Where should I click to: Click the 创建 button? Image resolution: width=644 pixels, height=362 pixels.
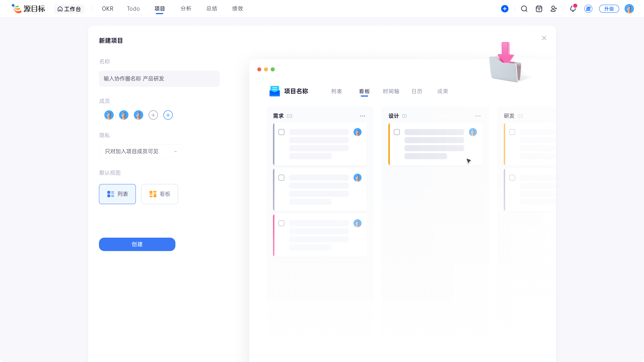tap(137, 244)
